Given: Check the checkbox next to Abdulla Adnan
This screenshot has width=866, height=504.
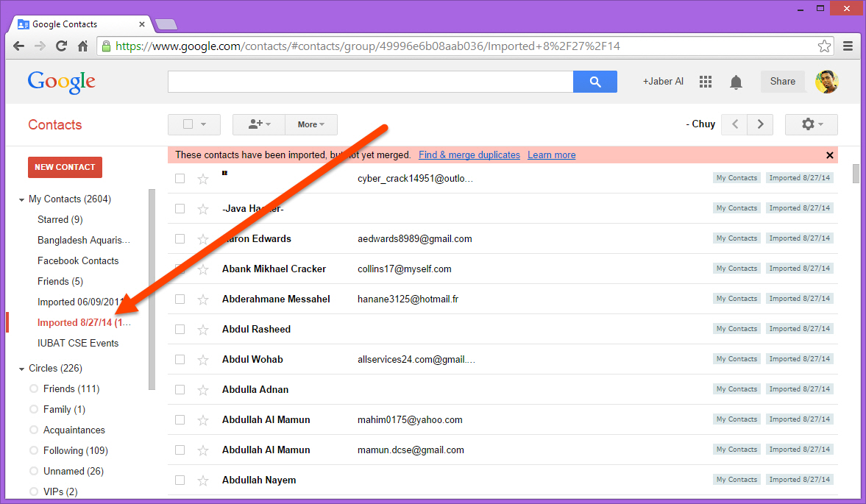Looking at the screenshot, I should (180, 389).
